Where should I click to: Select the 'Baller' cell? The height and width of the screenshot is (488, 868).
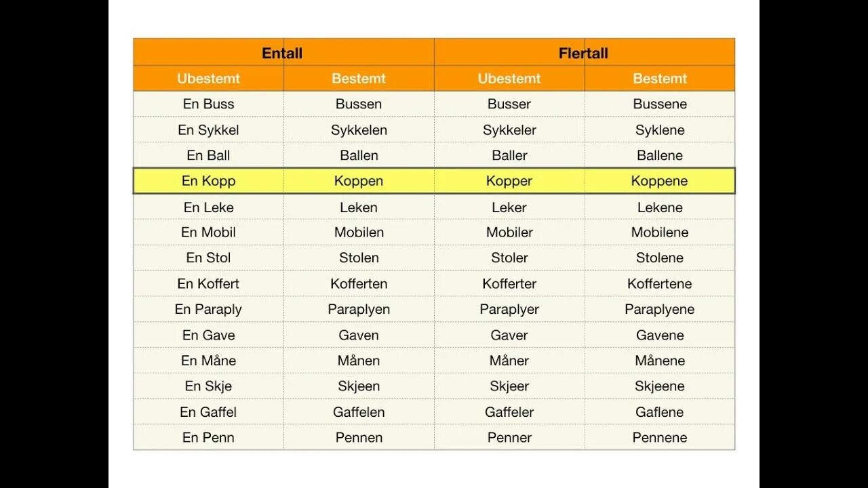coord(509,155)
